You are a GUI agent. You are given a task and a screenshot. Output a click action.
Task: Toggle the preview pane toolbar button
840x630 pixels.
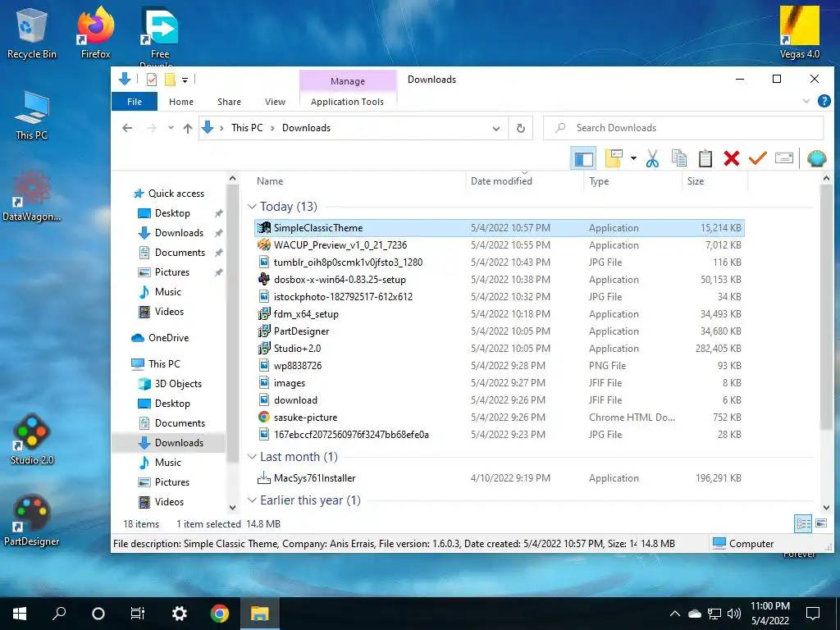[x=583, y=158]
